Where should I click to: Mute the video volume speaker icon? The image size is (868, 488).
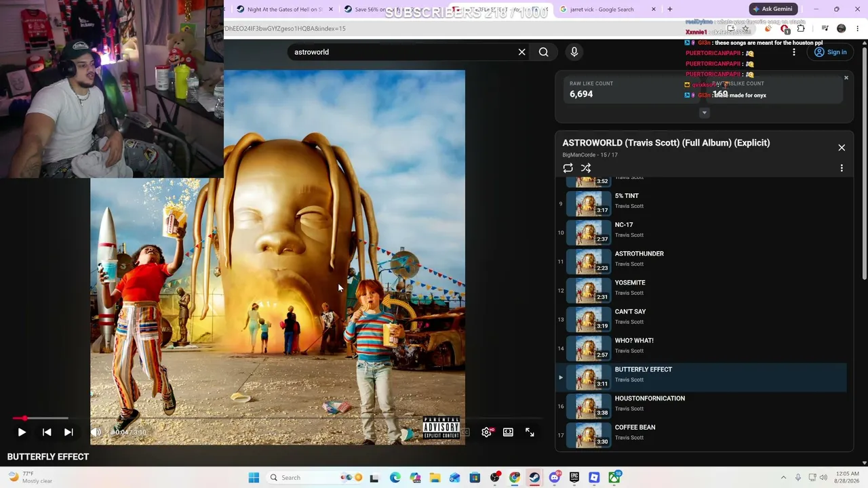coord(96,432)
